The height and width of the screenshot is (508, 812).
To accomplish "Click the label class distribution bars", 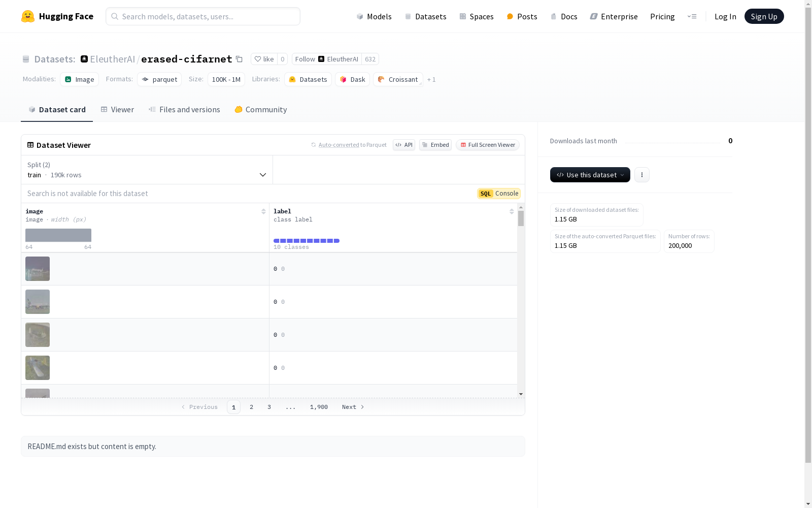I will (x=307, y=241).
